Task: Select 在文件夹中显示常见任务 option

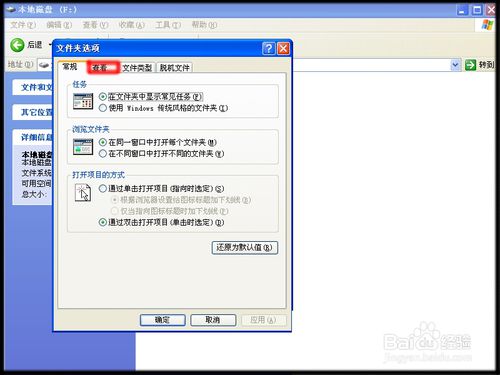Action: pyautogui.click(x=151, y=97)
